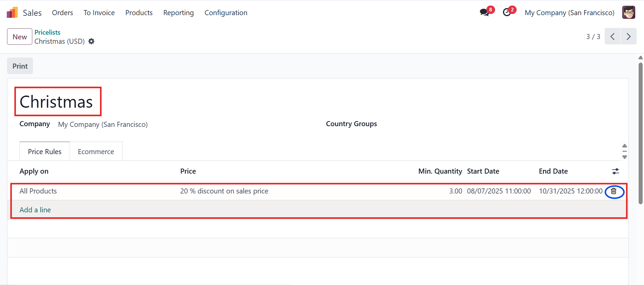Go to the next pricelist record
This screenshot has width=644, height=285.
629,36
